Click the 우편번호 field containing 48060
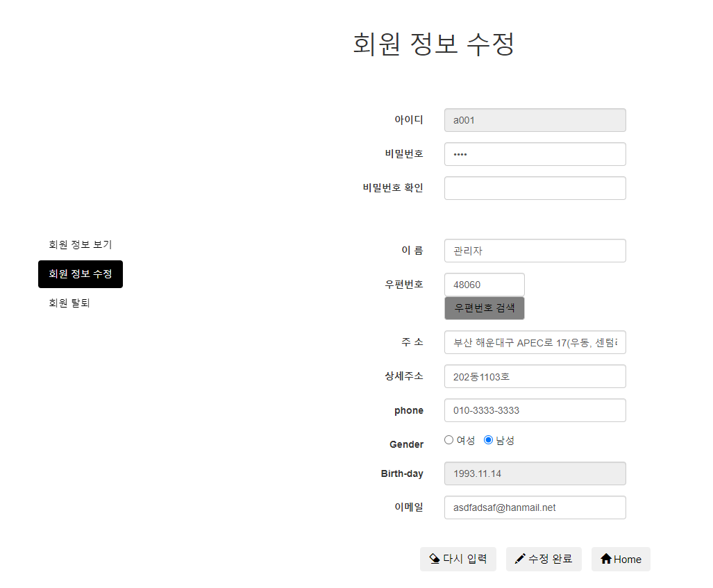 point(484,284)
